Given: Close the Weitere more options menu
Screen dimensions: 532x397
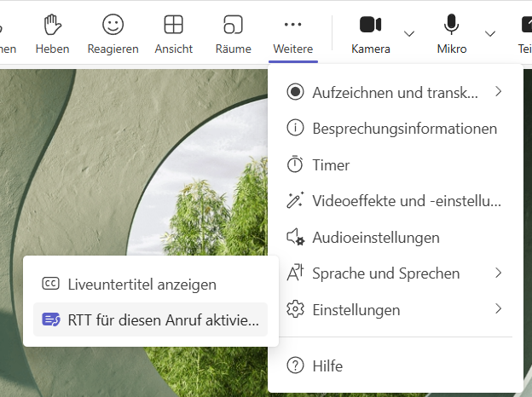Looking at the screenshot, I should pos(292,32).
